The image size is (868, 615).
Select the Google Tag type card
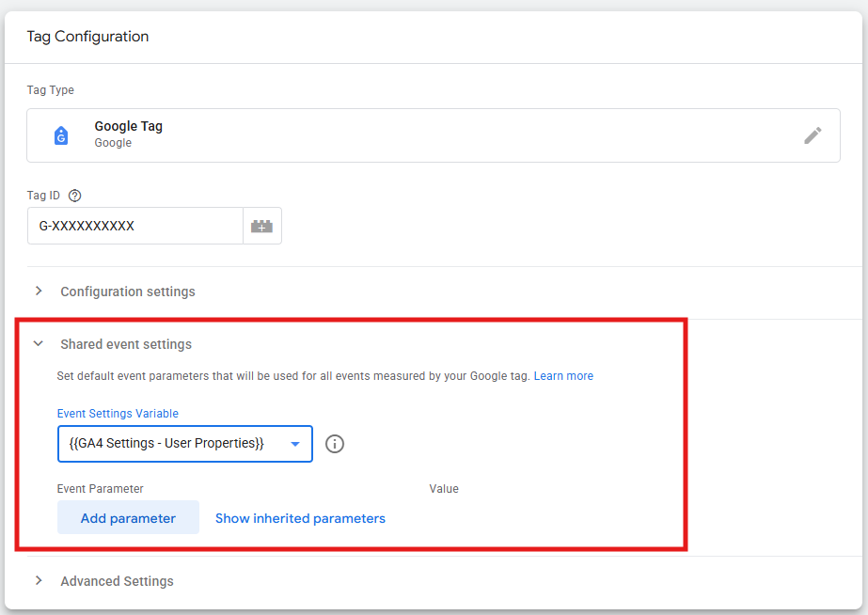click(434, 135)
